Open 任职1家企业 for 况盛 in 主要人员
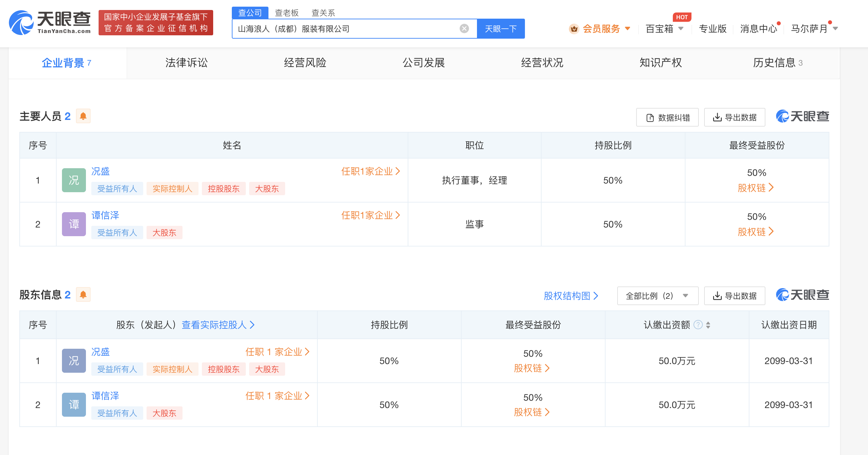 click(371, 171)
